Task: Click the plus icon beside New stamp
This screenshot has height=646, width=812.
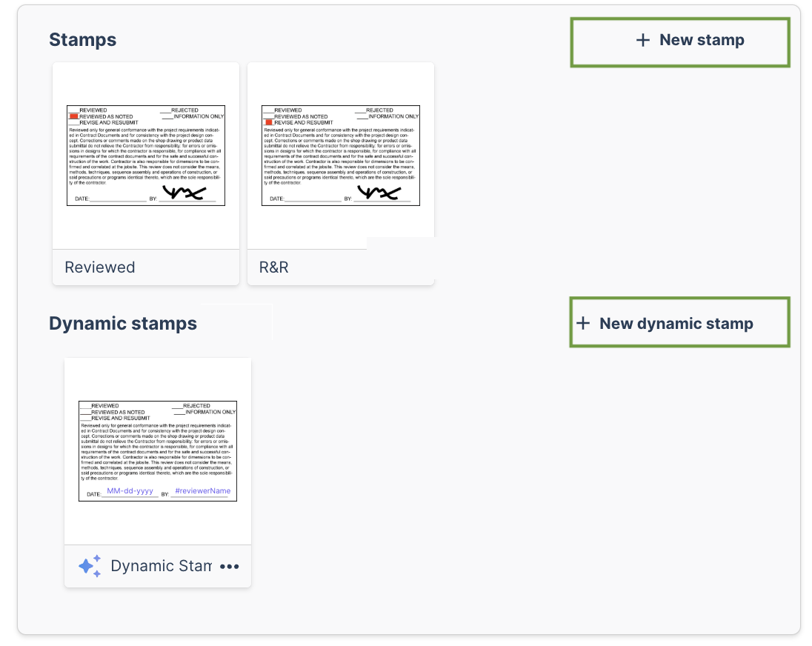Action: tap(642, 40)
